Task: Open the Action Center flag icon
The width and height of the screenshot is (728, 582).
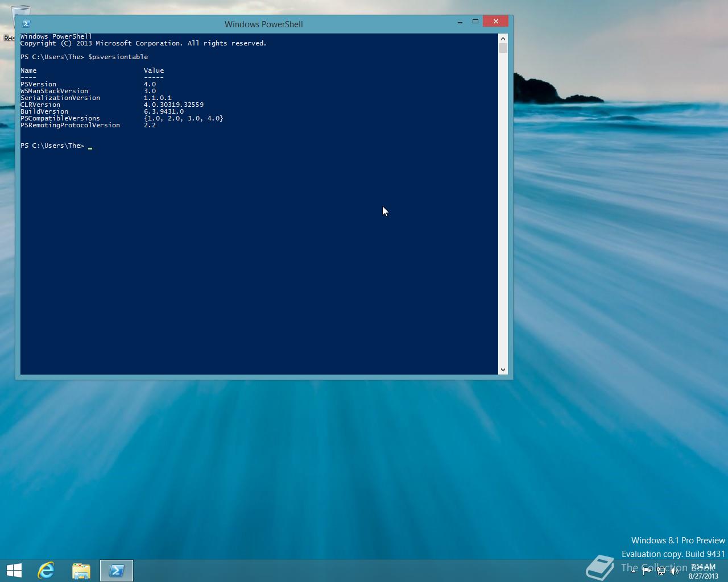Action: coord(647,572)
